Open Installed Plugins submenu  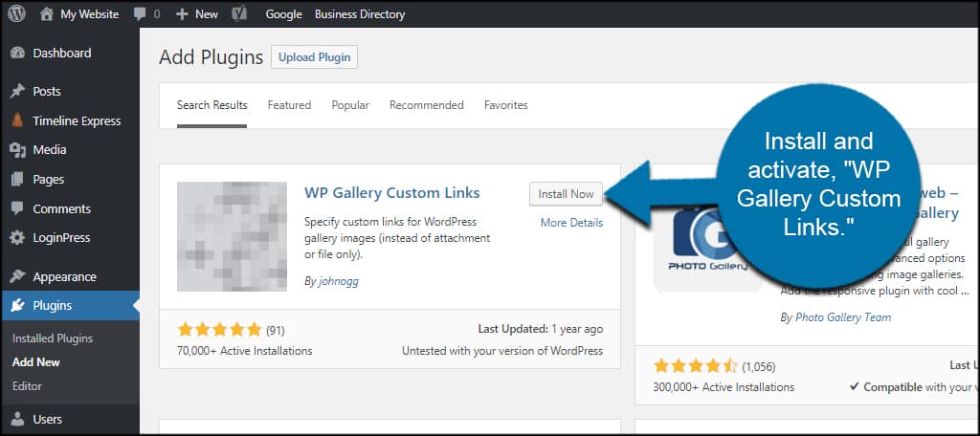click(x=53, y=338)
